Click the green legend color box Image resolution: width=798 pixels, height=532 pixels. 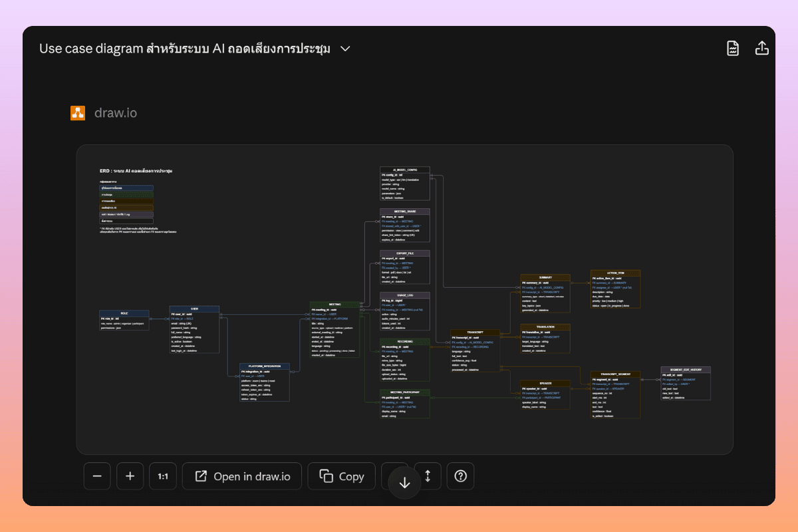[126, 195]
